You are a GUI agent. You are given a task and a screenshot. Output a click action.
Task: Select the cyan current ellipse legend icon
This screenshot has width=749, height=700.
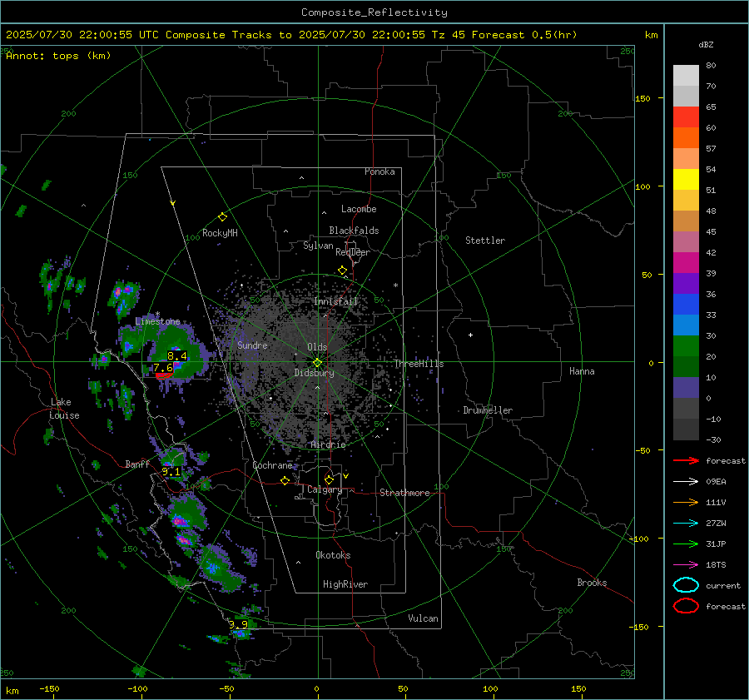tap(686, 585)
